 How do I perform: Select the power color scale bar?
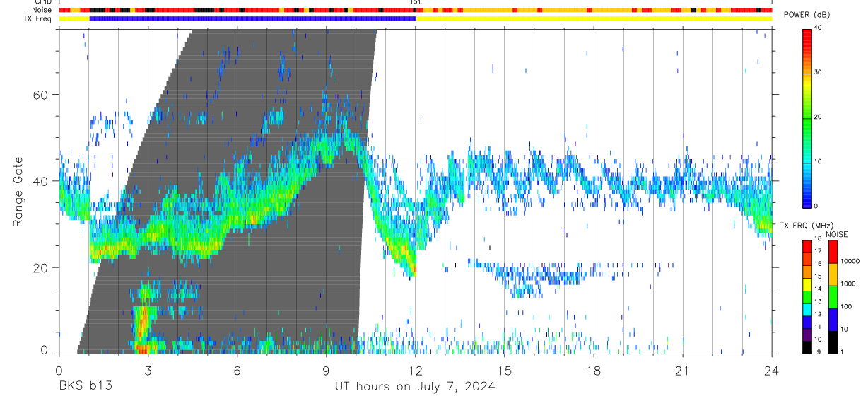click(x=808, y=117)
